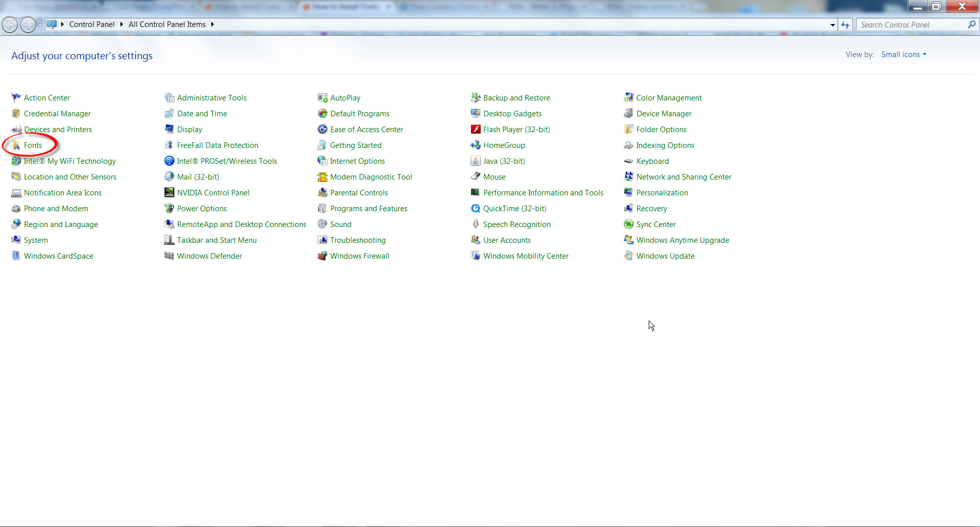Click the Action Center flag icon
The image size is (980, 527).
(x=16, y=98)
